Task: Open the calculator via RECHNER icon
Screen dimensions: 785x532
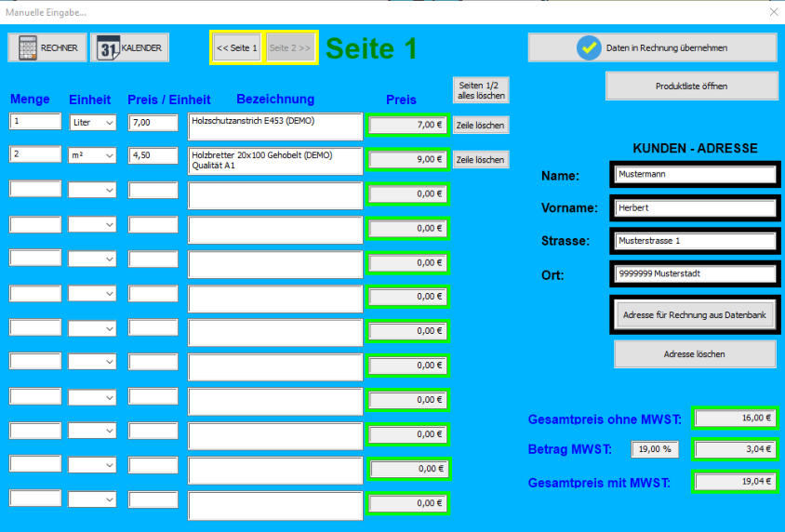Action: pos(47,47)
